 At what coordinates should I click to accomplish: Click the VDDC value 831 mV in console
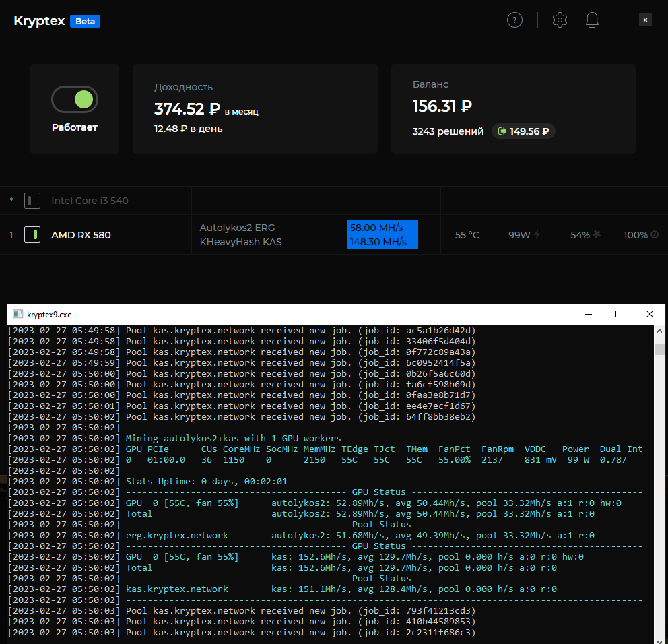point(541,460)
